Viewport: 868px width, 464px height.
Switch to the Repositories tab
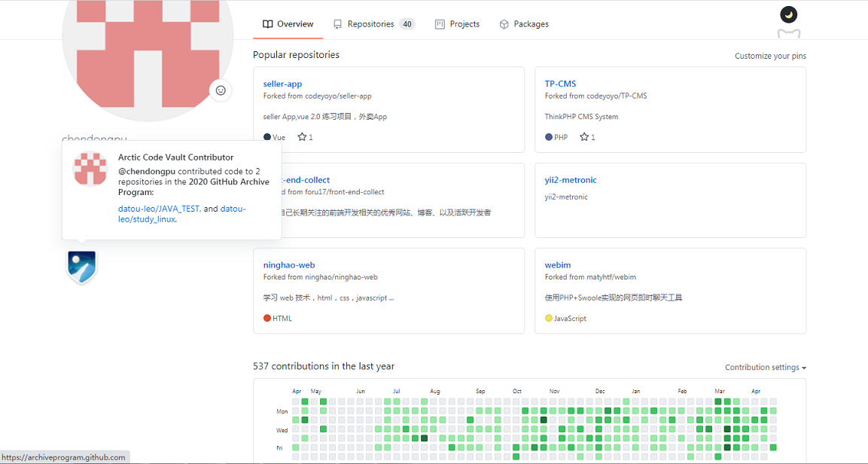click(369, 23)
